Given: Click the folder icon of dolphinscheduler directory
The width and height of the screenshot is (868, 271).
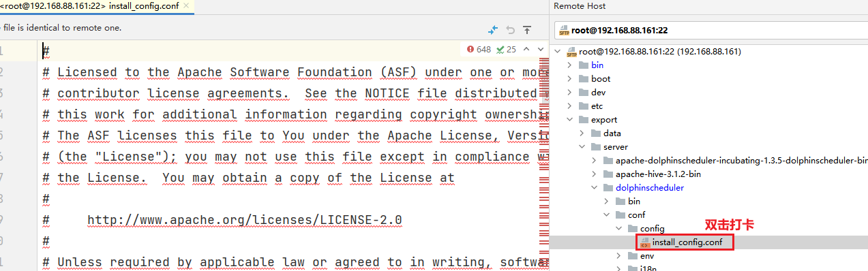Looking at the screenshot, I should click(608, 188).
